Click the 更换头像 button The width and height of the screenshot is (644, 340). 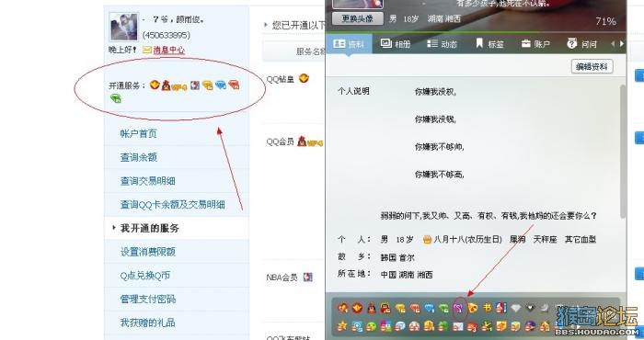click(357, 18)
